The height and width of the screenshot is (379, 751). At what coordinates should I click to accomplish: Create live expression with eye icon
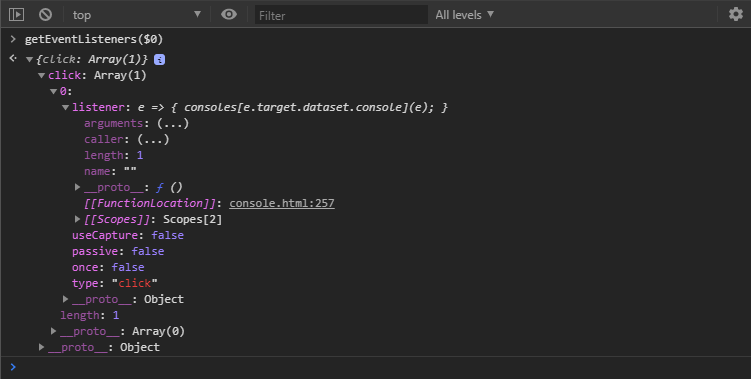[x=229, y=14]
